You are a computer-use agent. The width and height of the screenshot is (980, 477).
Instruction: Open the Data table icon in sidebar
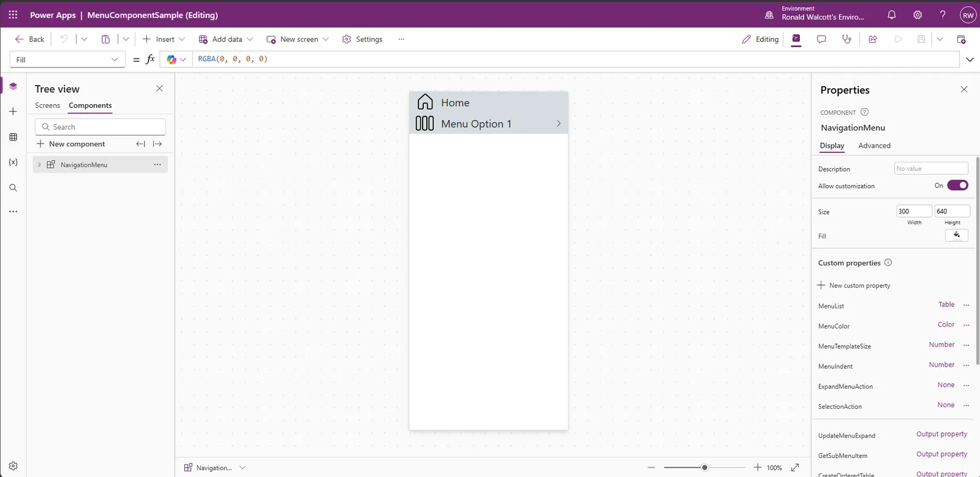13,137
